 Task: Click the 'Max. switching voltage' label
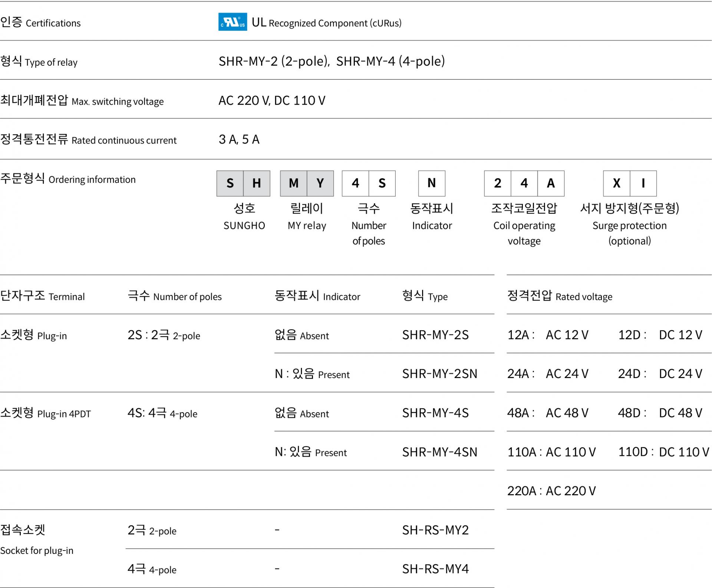click(82, 101)
